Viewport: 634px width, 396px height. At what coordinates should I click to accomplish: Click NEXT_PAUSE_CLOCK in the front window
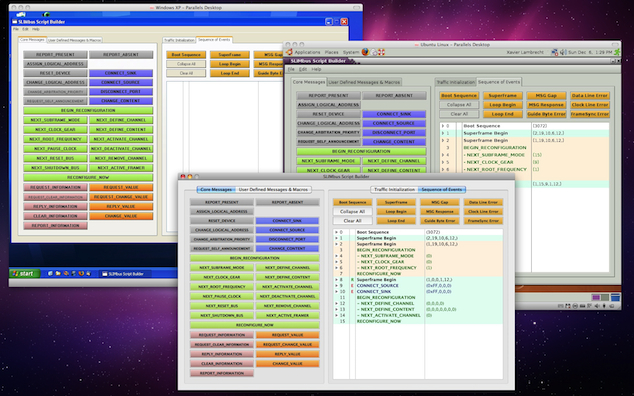222,296
